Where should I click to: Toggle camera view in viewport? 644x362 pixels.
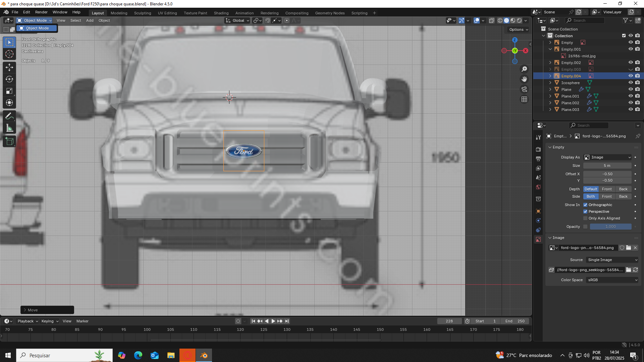(x=524, y=89)
